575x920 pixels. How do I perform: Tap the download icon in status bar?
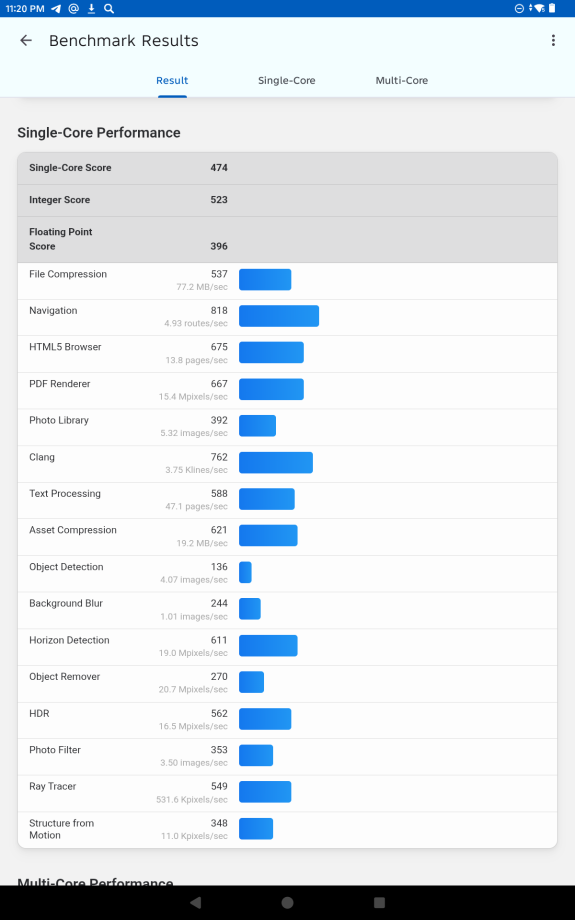tap(92, 8)
